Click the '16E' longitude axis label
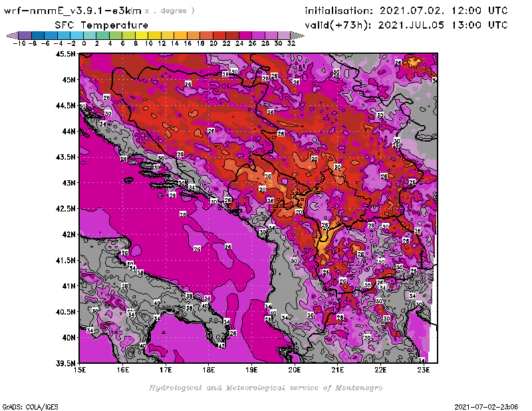The height and width of the screenshot is (411, 532). [122, 370]
